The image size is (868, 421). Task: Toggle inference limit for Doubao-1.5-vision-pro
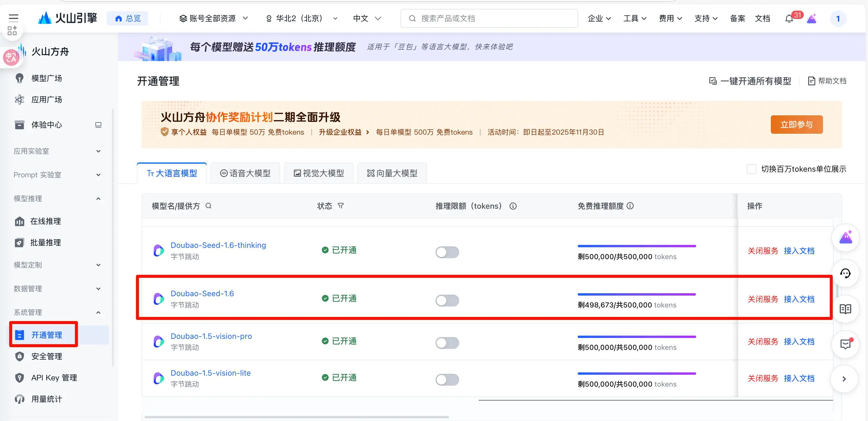447,343
